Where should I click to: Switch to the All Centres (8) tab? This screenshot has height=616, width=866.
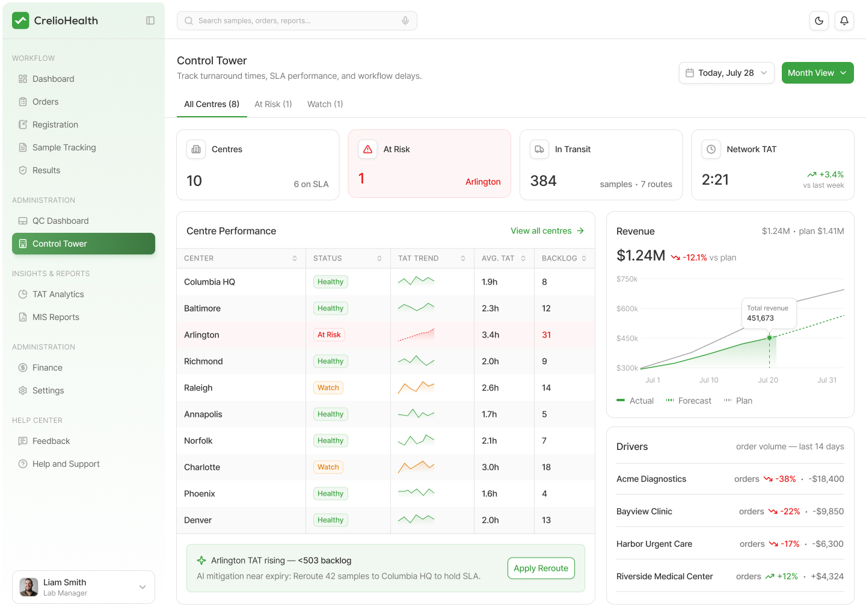(x=212, y=104)
